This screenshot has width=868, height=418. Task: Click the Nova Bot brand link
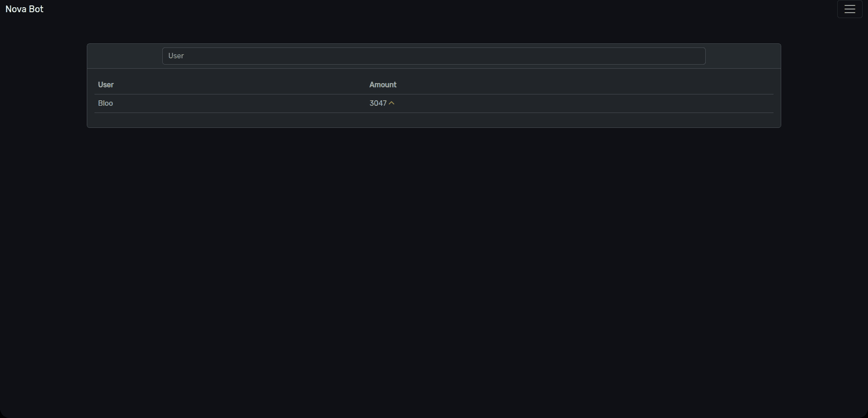[x=24, y=9]
